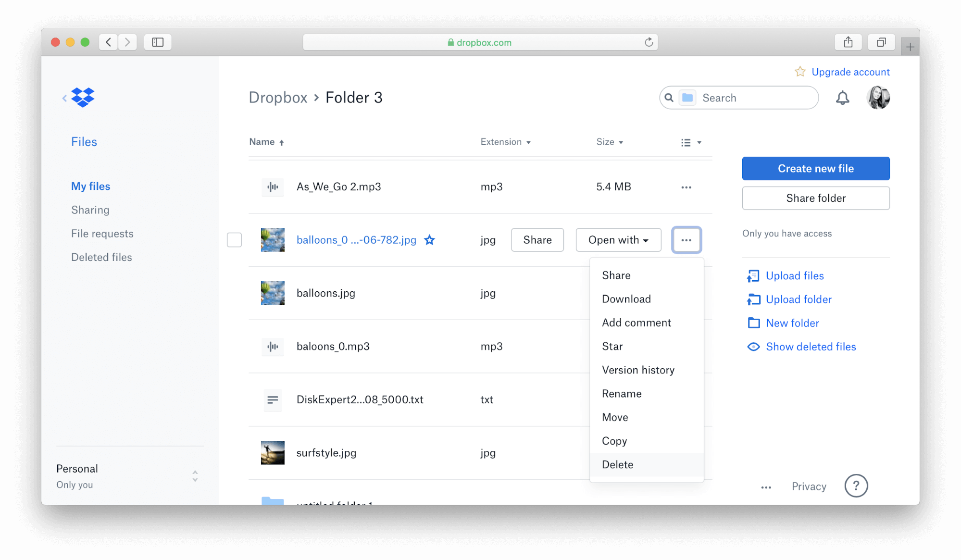Image resolution: width=961 pixels, height=560 pixels.
Task: Select Delete from the context menu
Action: (x=616, y=464)
